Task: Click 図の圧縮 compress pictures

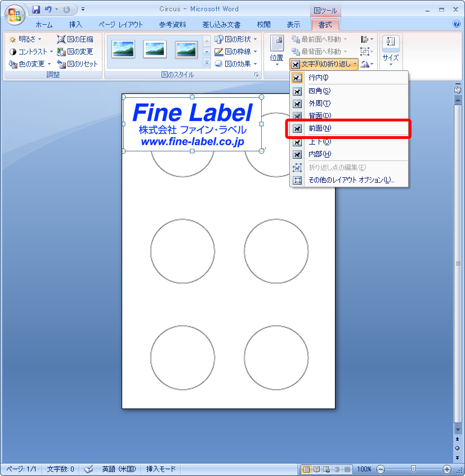Action: (x=75, y=39)
